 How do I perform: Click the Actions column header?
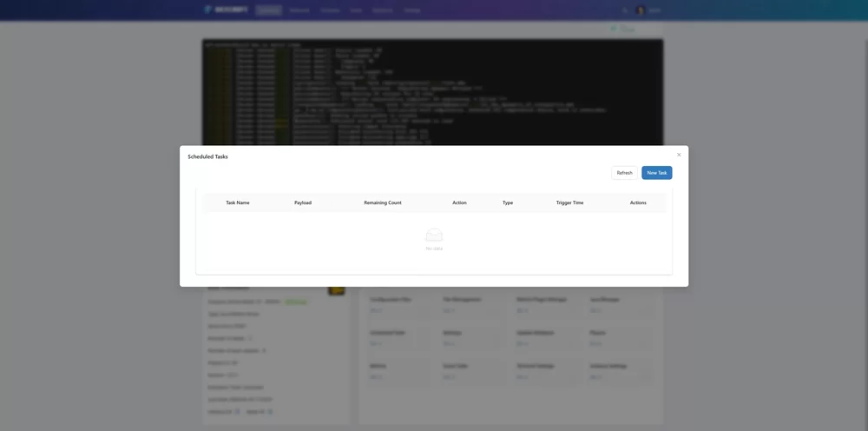point(638,202)
